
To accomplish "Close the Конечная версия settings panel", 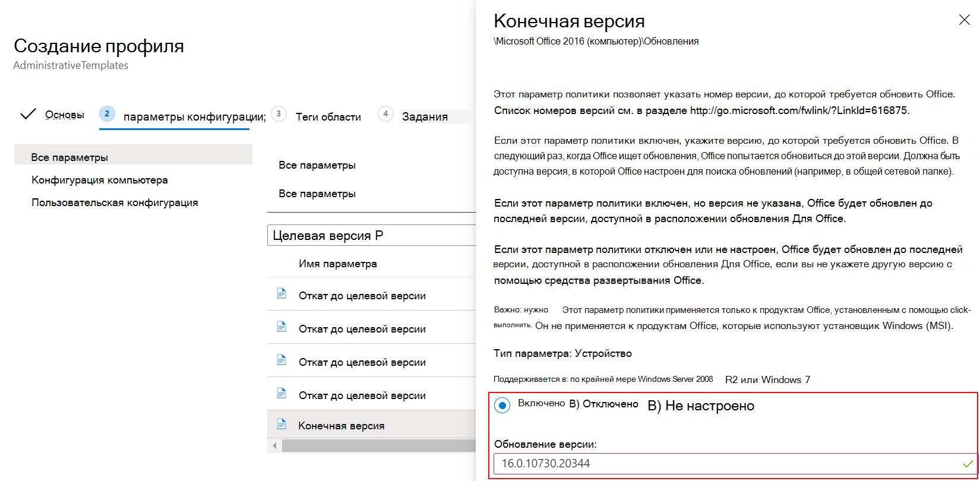I will pos(965,20).
